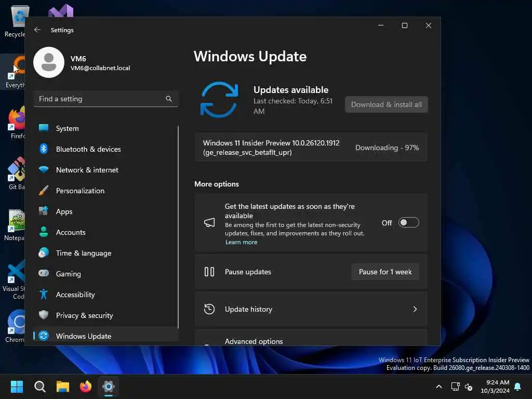
Task: Toggle Get the latest updates switch
Action: [x=408, y=222]
